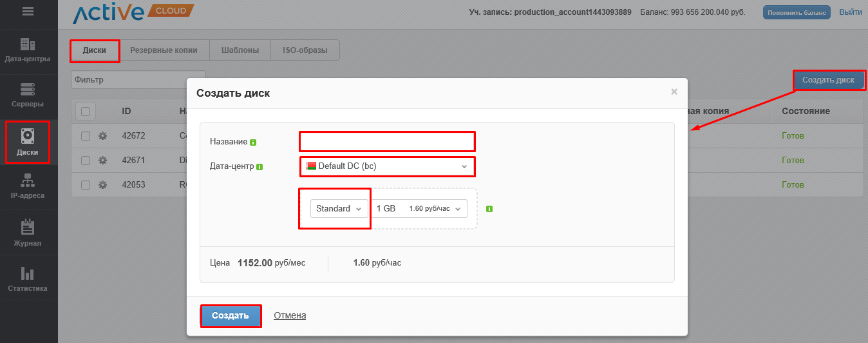
Task: Expand the Default DC data-center dropdown
Action: 387,166
